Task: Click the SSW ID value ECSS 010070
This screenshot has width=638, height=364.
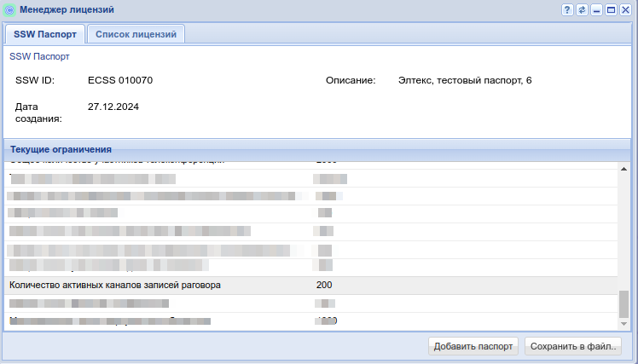Action: (120, 80)
